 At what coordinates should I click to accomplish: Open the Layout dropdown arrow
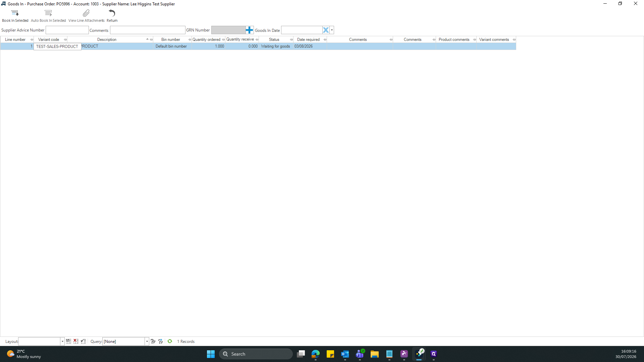click(x=62, y=342)
